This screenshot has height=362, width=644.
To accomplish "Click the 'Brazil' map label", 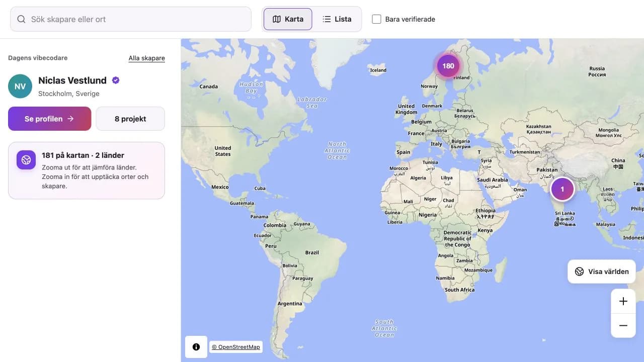I will pos(312,252).
